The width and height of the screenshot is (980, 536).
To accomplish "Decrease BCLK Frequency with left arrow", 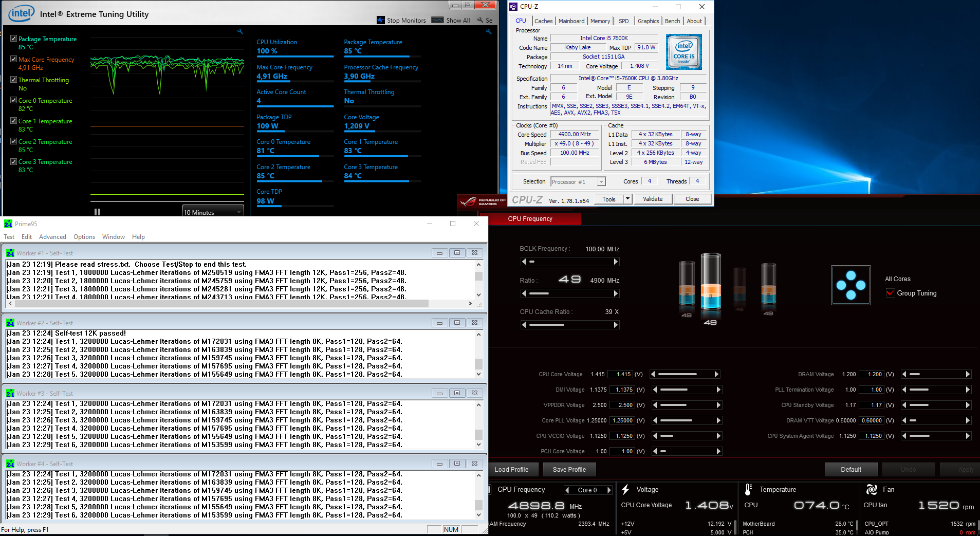I will 524,262.
